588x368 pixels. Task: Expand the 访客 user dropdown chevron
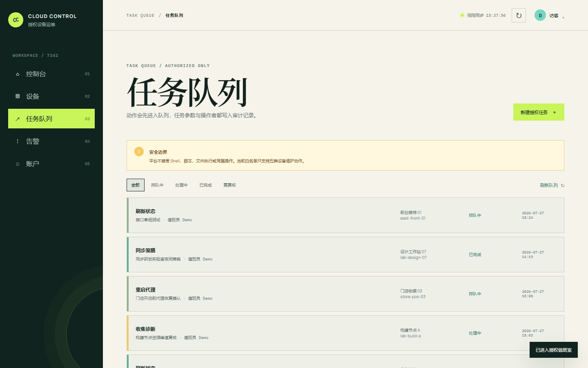[x=563, y=17]
